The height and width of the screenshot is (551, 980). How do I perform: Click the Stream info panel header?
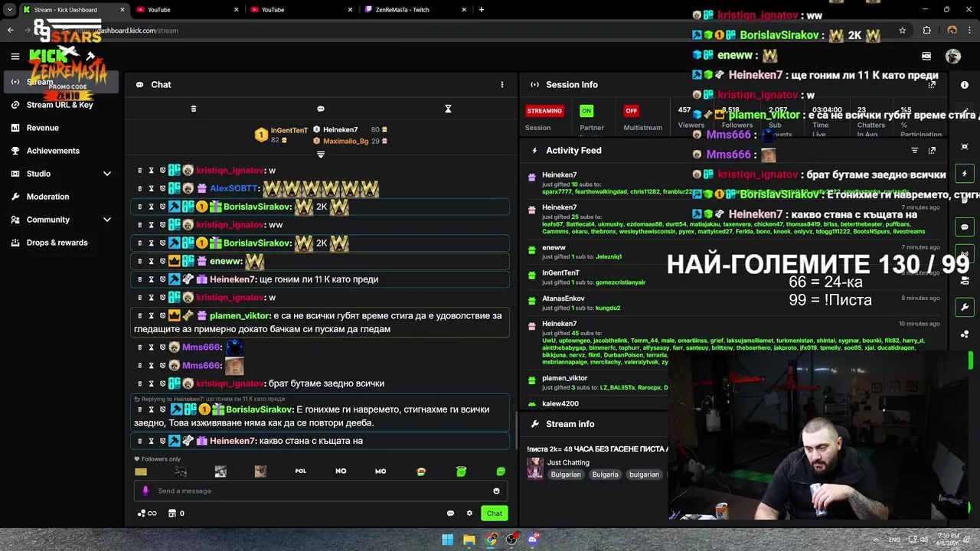click(x=570, y=424)
